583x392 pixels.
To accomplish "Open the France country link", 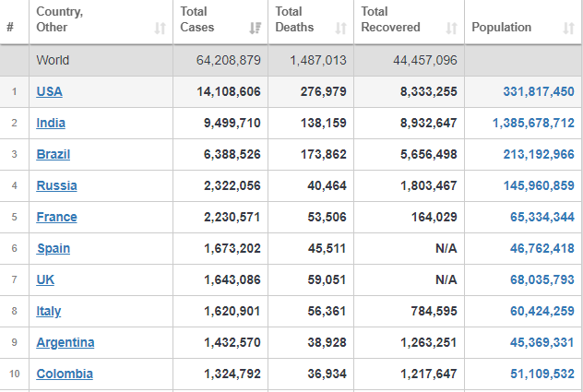I will 56,217.
